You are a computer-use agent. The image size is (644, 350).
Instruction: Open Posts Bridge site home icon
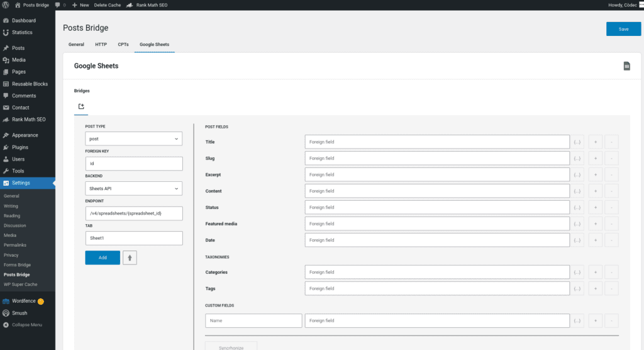(18, 5)
